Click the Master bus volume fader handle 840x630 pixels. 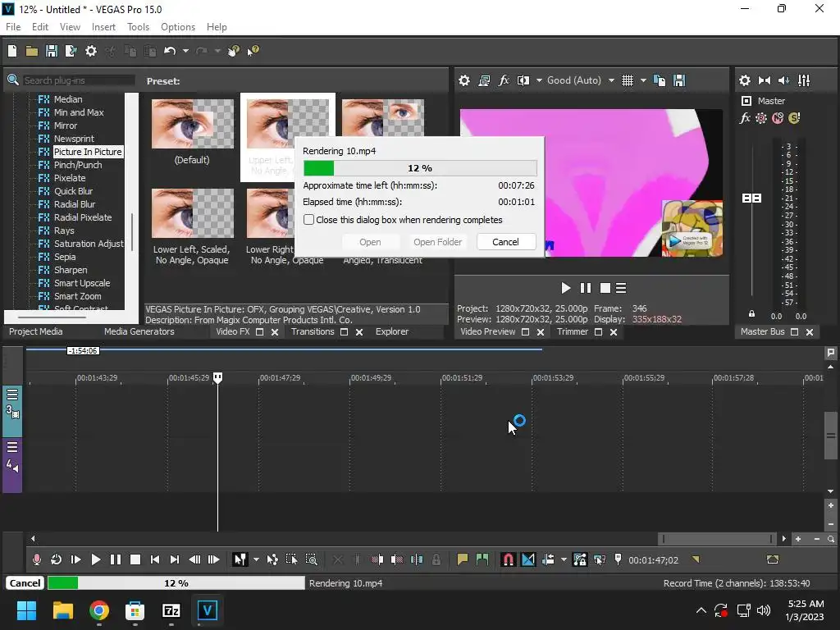coord(751,199)
